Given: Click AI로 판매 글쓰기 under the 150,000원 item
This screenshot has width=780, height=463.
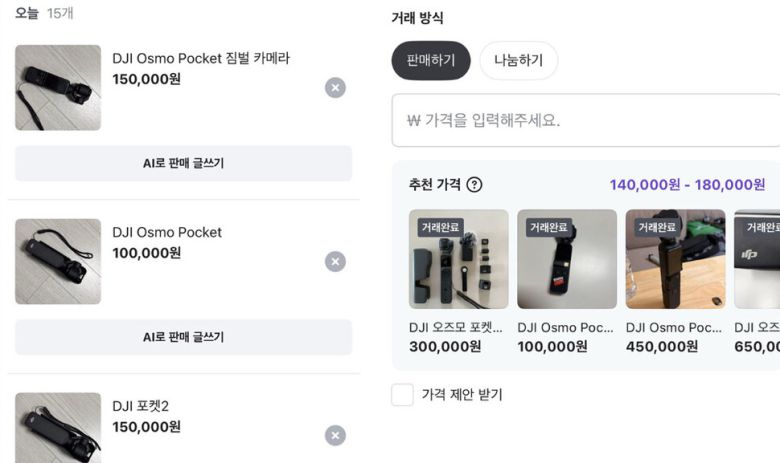Looking at the screenshot, I should click(x=183, y=163).
